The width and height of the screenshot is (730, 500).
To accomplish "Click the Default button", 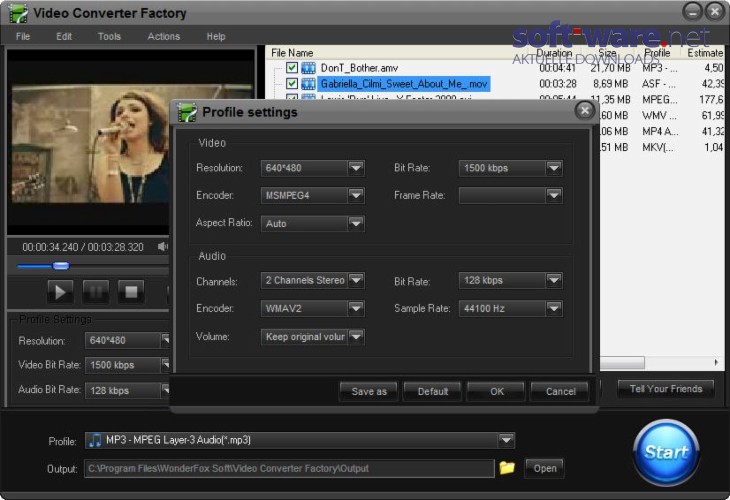I will pos(433,391).
